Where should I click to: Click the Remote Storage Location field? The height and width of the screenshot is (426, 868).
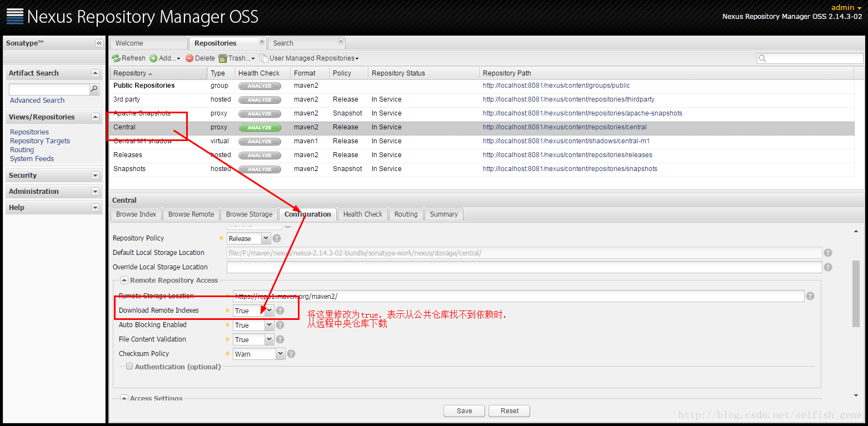coord(518,296)
